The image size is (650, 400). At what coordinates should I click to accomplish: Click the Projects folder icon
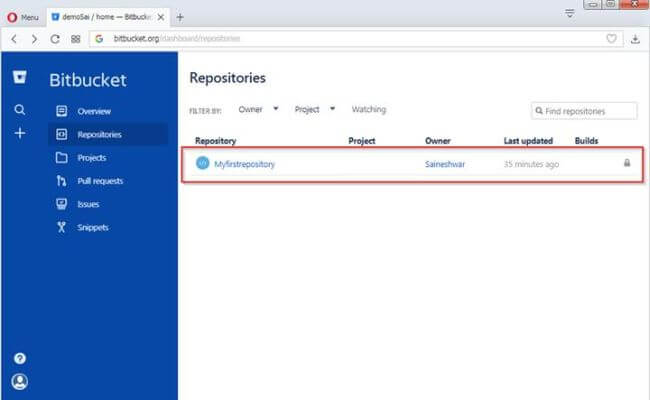(x=62, y=158)
